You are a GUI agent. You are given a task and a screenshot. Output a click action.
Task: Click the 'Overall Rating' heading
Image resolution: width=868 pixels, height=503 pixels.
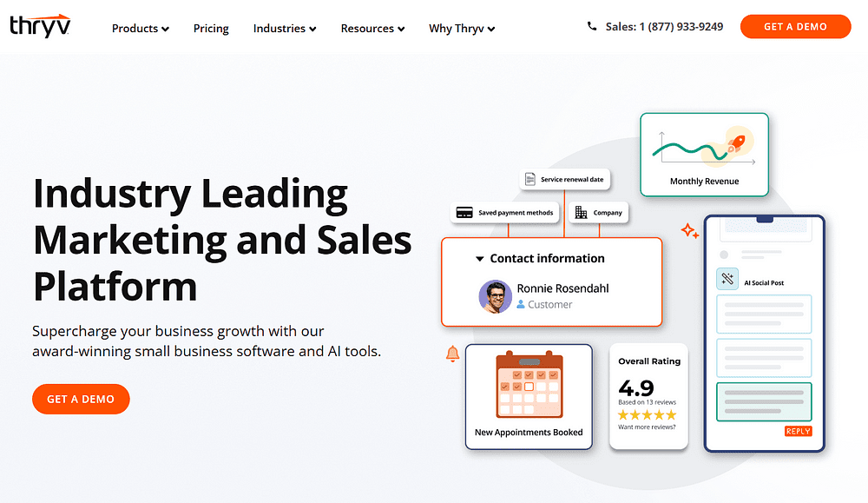(649, 361)
